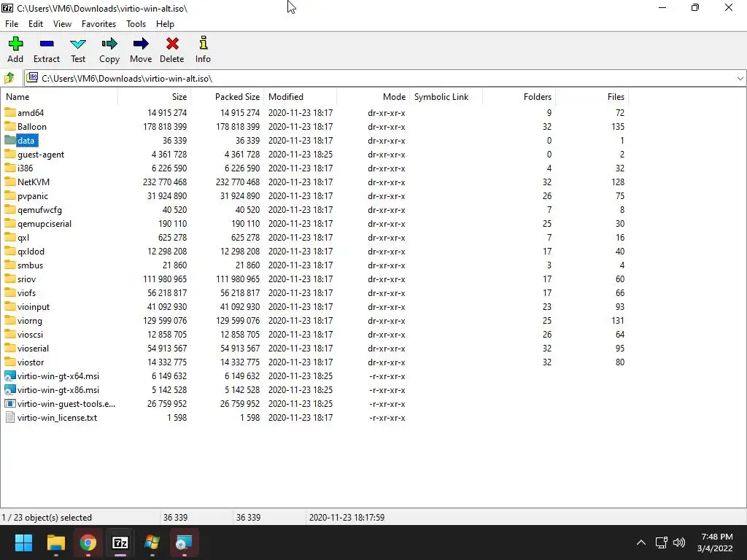The image size is (747, 560).
Task: Select the viofs folder name
Action: (26, 292)
